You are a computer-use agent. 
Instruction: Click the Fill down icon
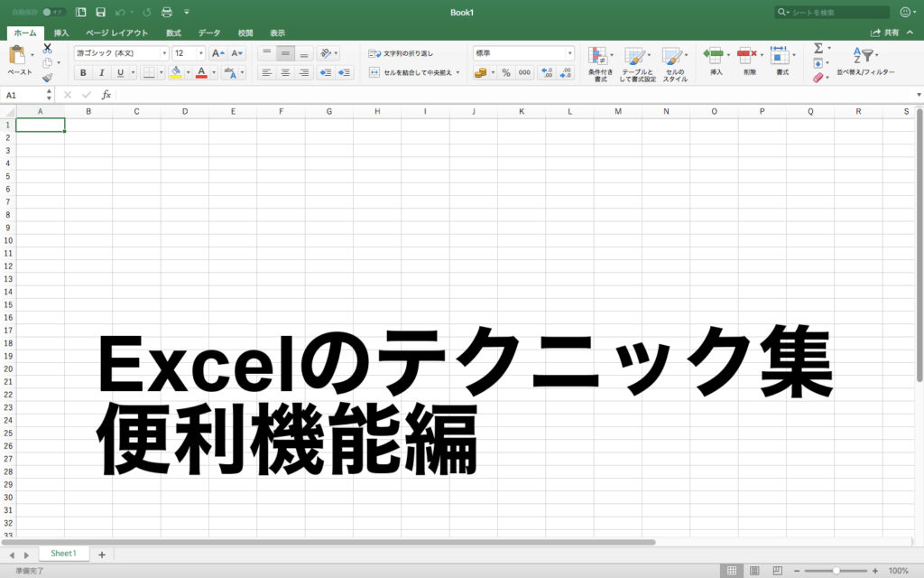pyautogui.click(x=818, y=62)
